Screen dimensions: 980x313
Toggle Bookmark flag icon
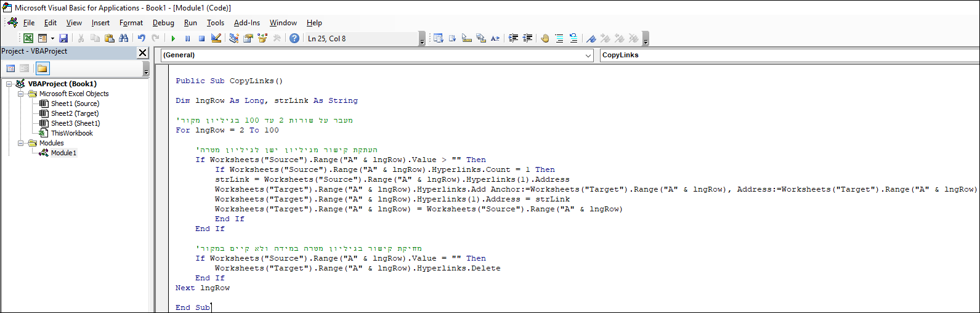point(591,38)
